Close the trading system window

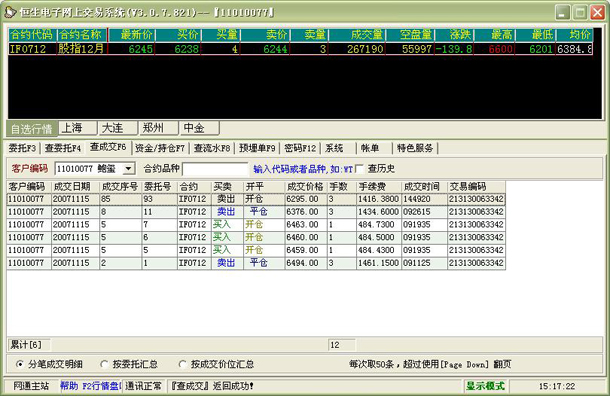coord(597,12)
